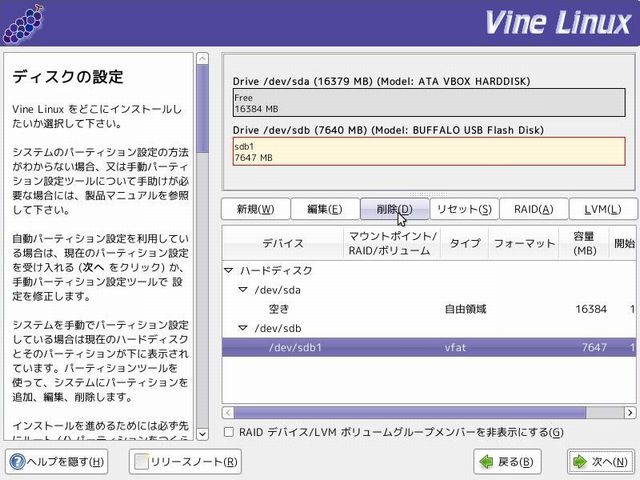Click the horizontal scrollbar under partition list
640x480 pixels.
[x=400, y=412]
